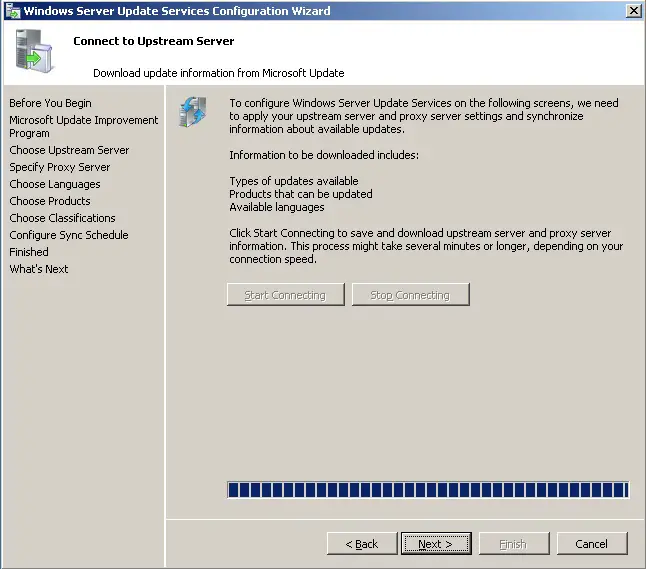Click the wizard title bar icon
This screenshot has height=569, width=646.
pos(13,11)
